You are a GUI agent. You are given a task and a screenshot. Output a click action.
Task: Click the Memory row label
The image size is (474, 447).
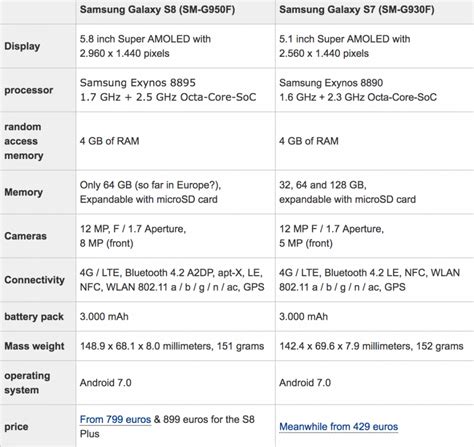(24, 192)
